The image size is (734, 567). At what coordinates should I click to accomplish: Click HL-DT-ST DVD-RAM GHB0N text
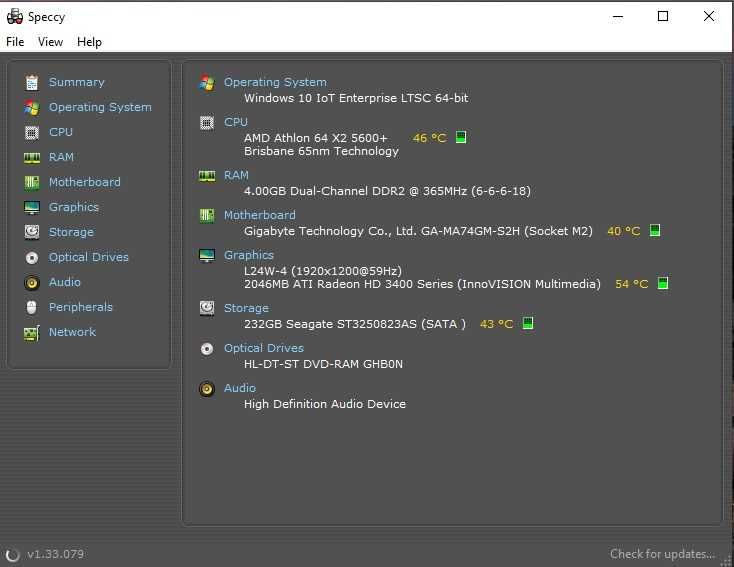pos(323,364)
